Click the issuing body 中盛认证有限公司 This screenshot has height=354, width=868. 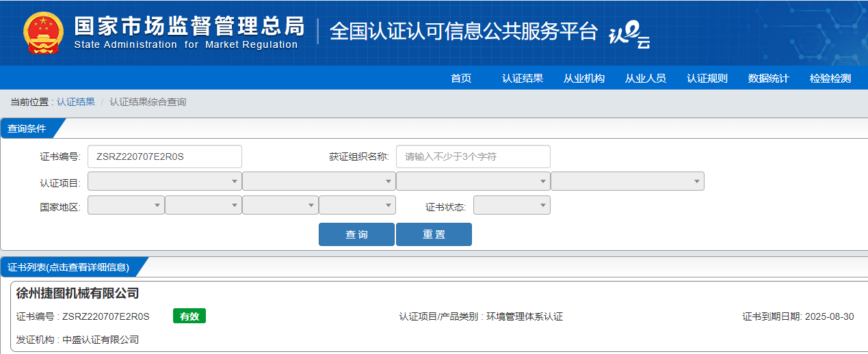coord(101,340)
